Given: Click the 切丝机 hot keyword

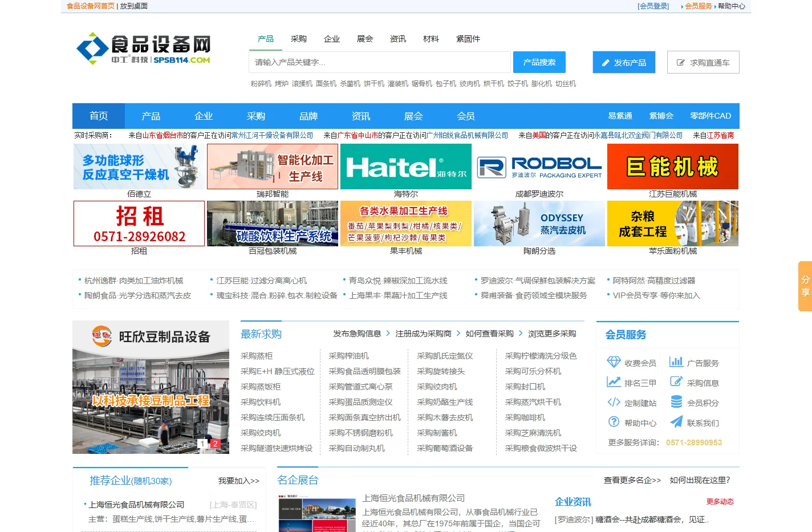Looking at the screenshot, I should 566,84.
